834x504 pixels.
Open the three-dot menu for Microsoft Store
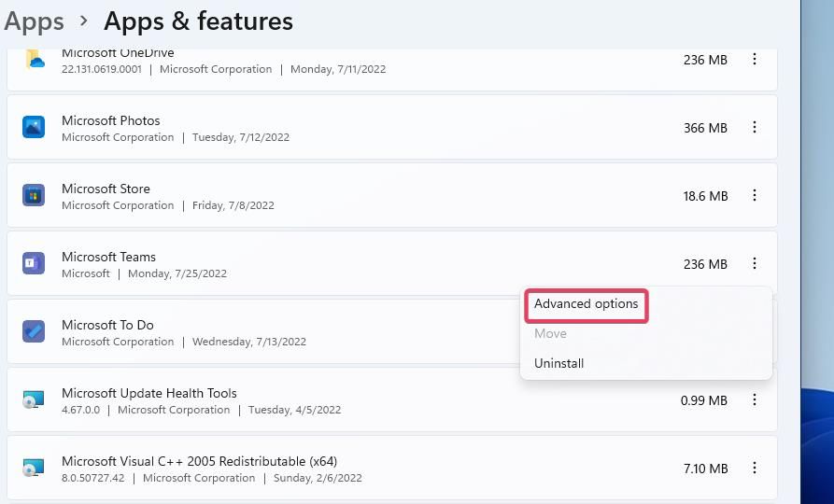755,195
